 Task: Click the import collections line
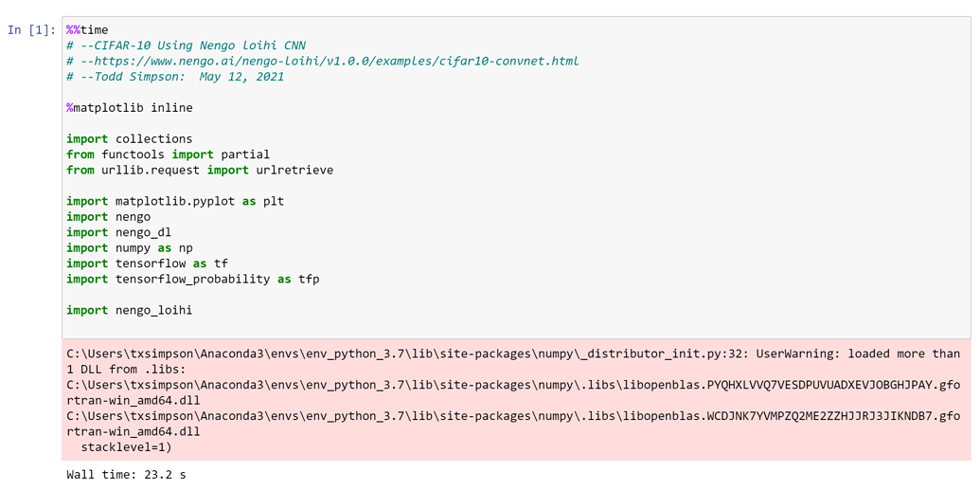(130, 138)
